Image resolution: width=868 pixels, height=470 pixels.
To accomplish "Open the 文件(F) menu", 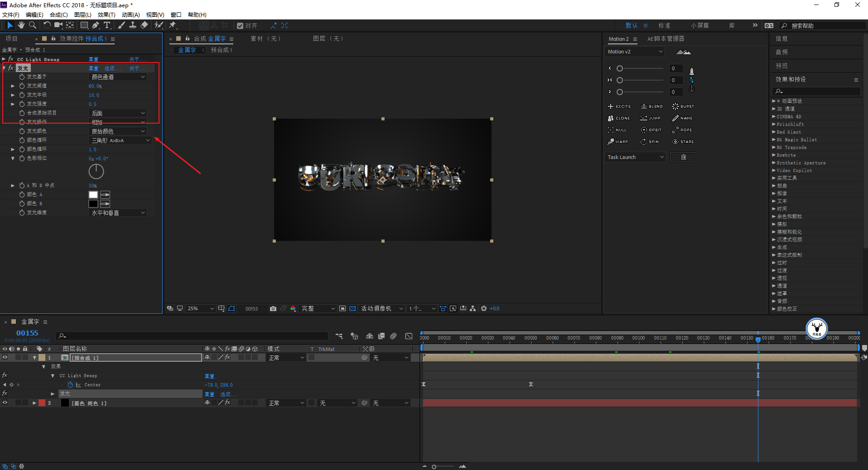I will coord(11,15).
